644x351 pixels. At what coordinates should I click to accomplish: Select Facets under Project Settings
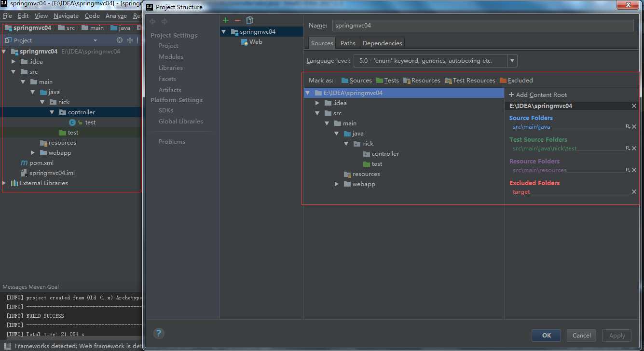tap(167, 79)
